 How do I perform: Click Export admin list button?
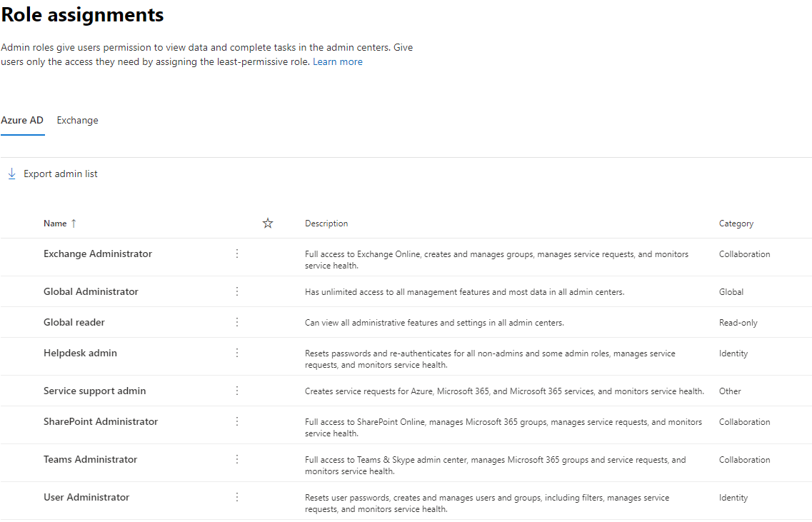[53, 174]
